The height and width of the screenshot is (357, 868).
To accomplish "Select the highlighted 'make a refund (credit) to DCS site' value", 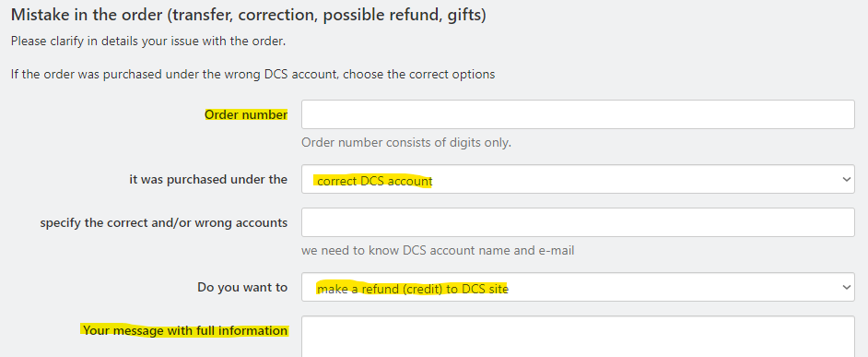I will point(413,289).
